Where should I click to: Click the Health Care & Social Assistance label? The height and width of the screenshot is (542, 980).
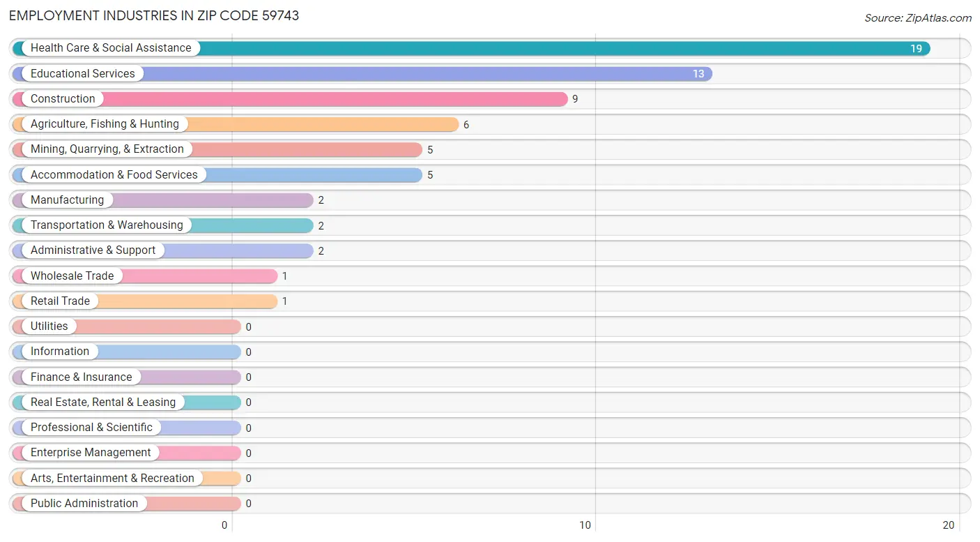(x=111, y=48)
